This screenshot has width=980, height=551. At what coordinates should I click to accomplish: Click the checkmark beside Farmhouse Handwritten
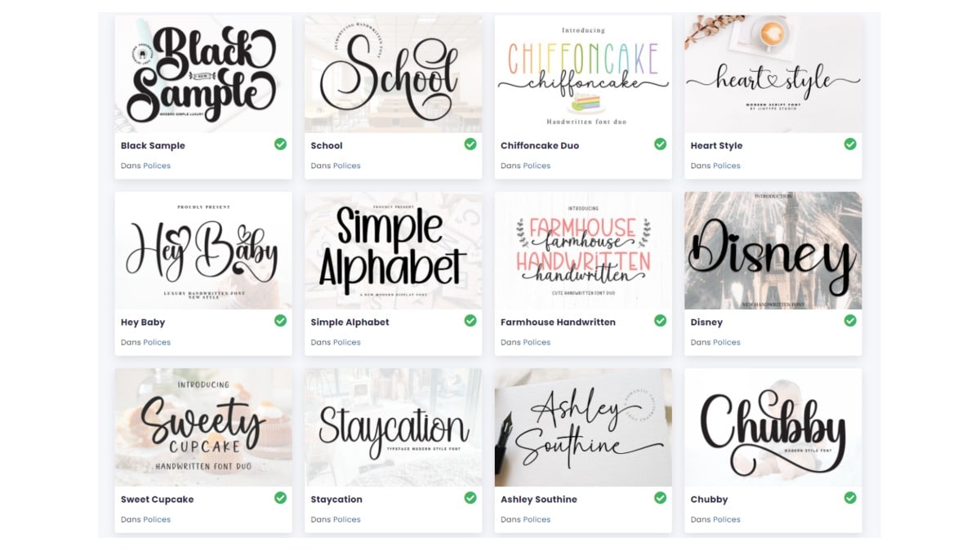click(660, 320)
